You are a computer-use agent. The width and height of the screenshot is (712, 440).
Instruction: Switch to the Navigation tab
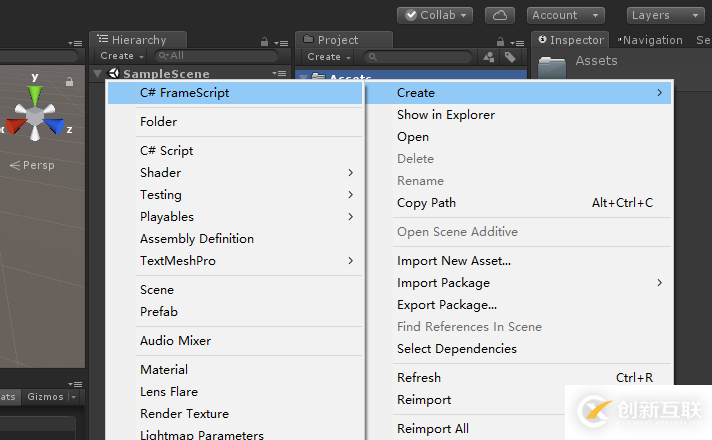click(x=652, y=40)
